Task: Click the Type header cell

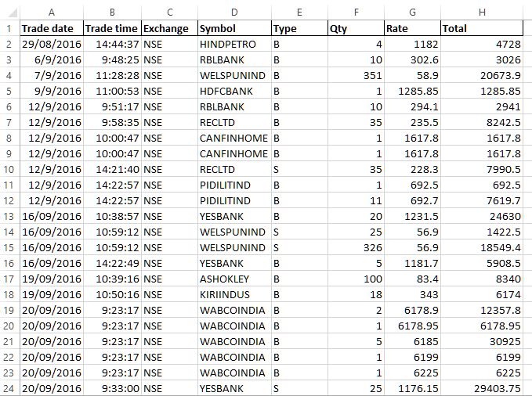Action: [x=299, y=28]
